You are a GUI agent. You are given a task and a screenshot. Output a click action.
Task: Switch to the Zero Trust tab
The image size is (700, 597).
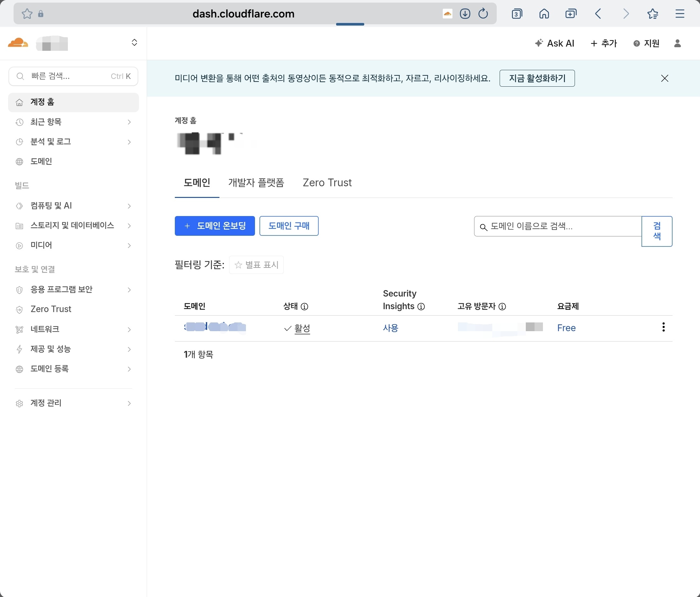pos(327,183)
